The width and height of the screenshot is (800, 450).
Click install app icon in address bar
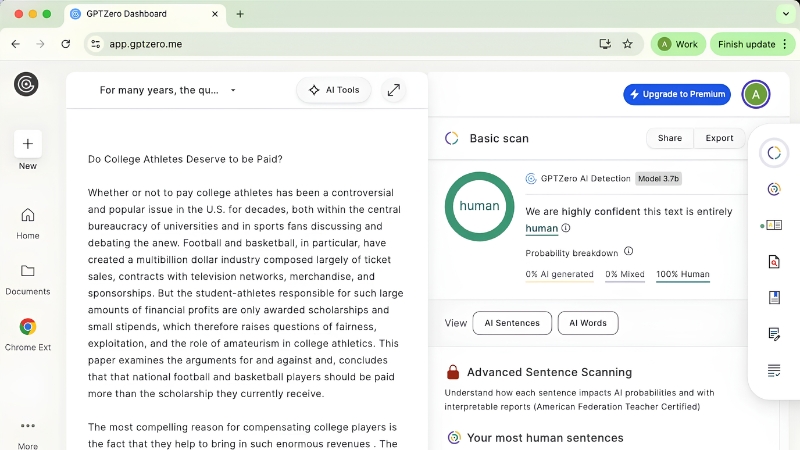pyautogui.click(x=605, y=44)
